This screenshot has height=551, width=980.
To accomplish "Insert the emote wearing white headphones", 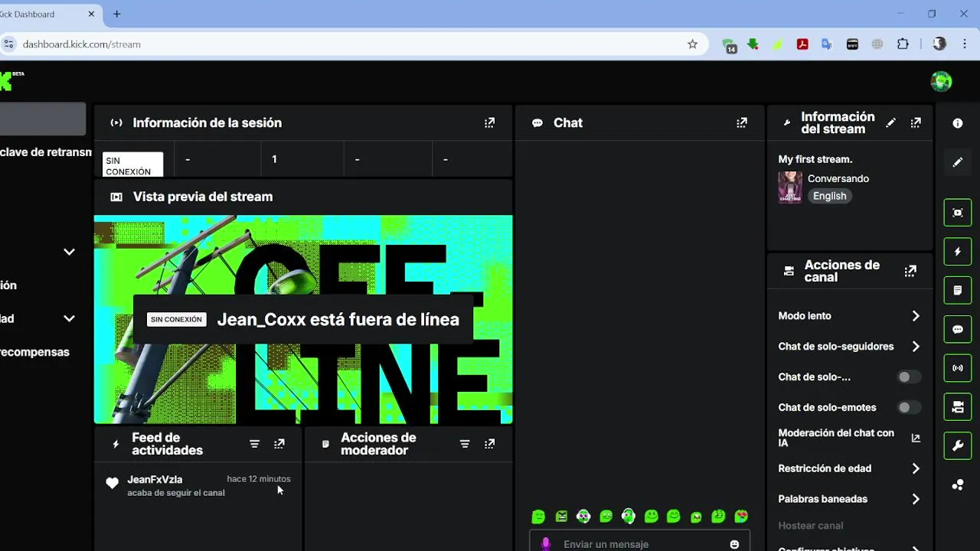I will [x=629, y=517].
